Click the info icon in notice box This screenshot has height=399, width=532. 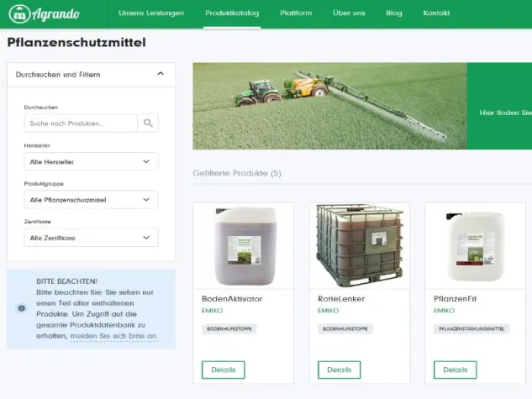point(22,307)
